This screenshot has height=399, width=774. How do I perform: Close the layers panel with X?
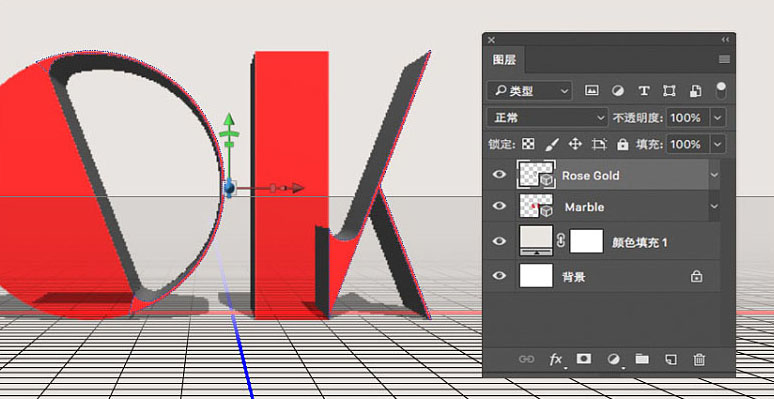click(491, 40)
